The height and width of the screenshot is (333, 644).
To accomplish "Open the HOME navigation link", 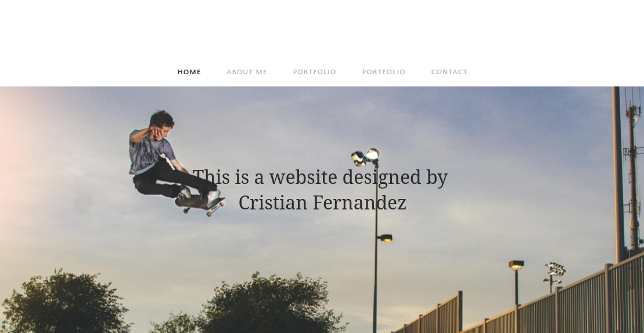I will point(189,72).
